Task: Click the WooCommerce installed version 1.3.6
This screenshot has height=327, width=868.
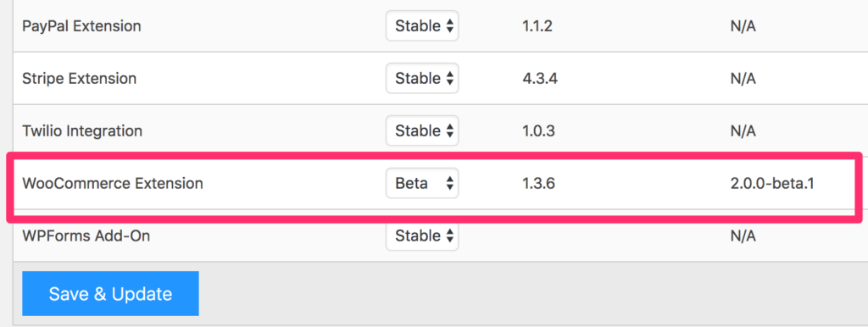Action: 538,183
